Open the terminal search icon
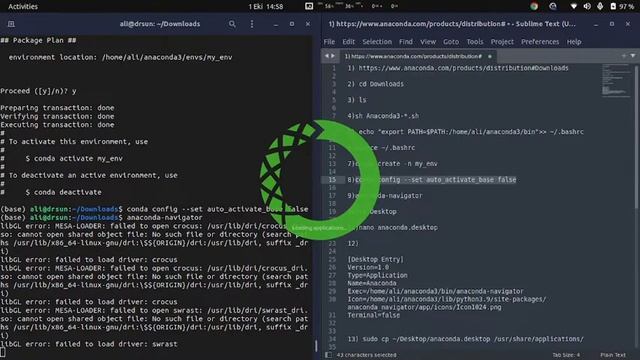This screenshot has height=360, width=640. coord(232,24)
